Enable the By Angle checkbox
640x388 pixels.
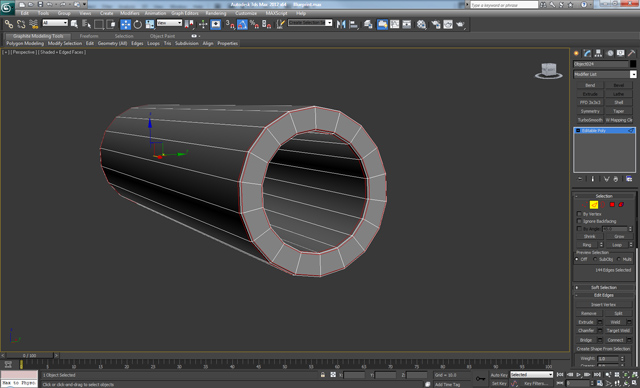coord(579,228)
